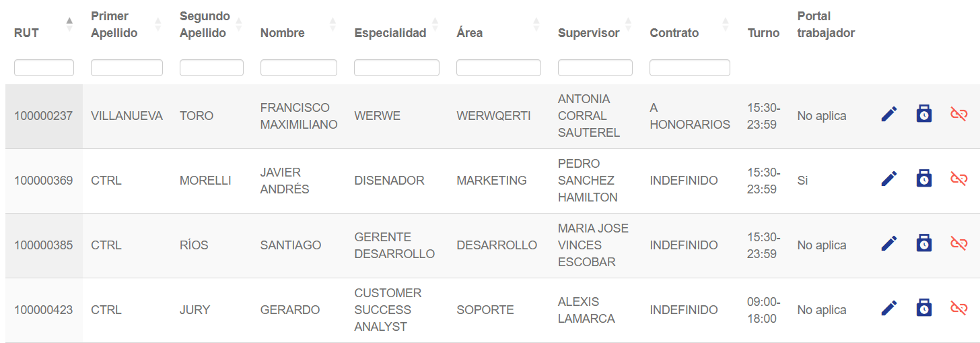Screen dimensions: 980x343
Task: Unlink the Javier Andrés row
Action: 958,179
